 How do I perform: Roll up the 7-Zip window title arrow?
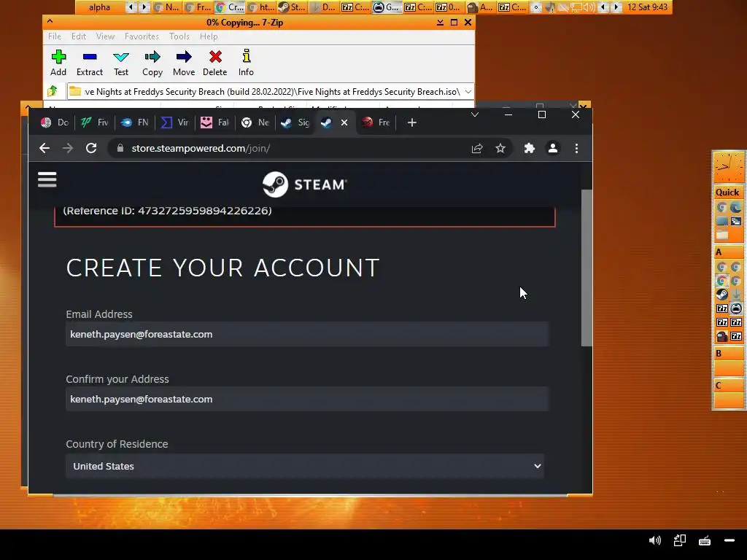[x=50, y=22]
